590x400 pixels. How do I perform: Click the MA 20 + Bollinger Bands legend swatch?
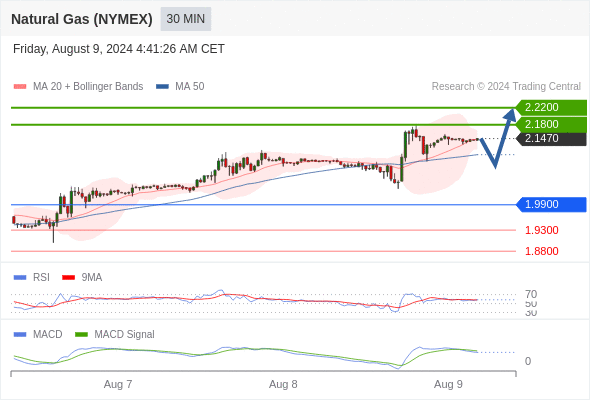[20, 87]
